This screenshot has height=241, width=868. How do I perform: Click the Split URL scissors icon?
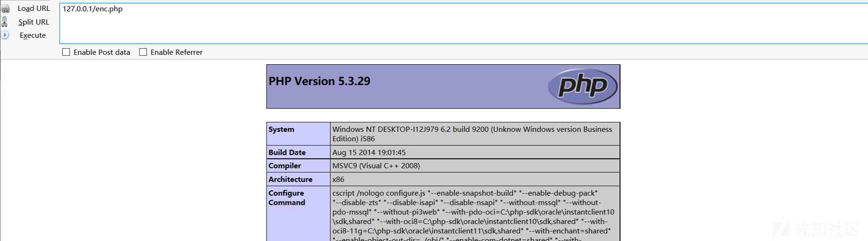[x=5, y=22]
